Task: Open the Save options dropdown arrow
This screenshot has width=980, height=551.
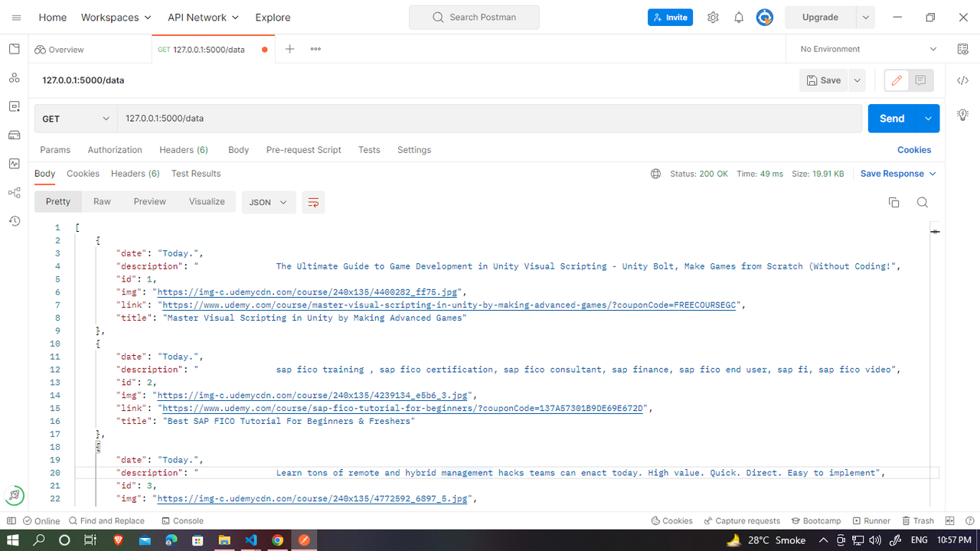Action: pos(857,80)
